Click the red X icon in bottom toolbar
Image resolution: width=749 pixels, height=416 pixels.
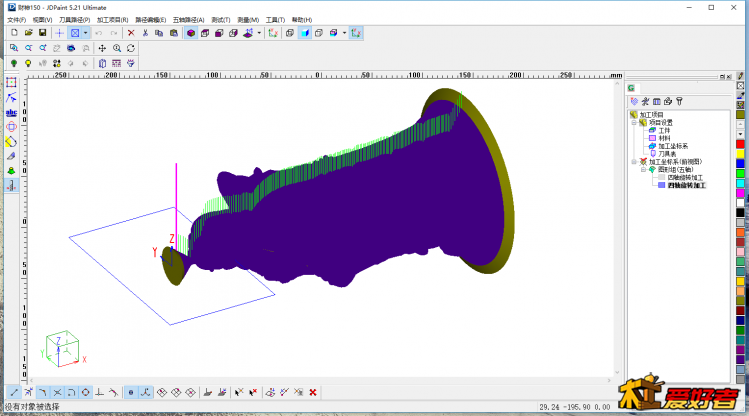coord(313,393)
